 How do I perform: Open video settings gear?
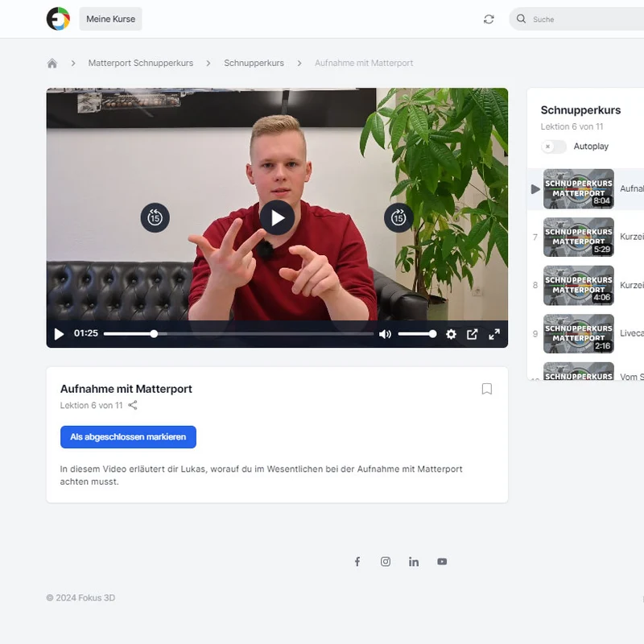(451, 334)
